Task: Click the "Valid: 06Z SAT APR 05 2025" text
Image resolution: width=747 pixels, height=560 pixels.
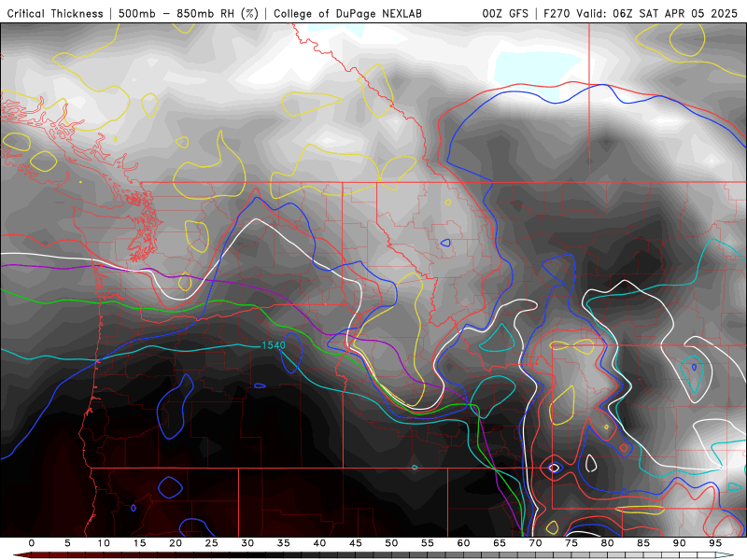Action: click(657, 14)
